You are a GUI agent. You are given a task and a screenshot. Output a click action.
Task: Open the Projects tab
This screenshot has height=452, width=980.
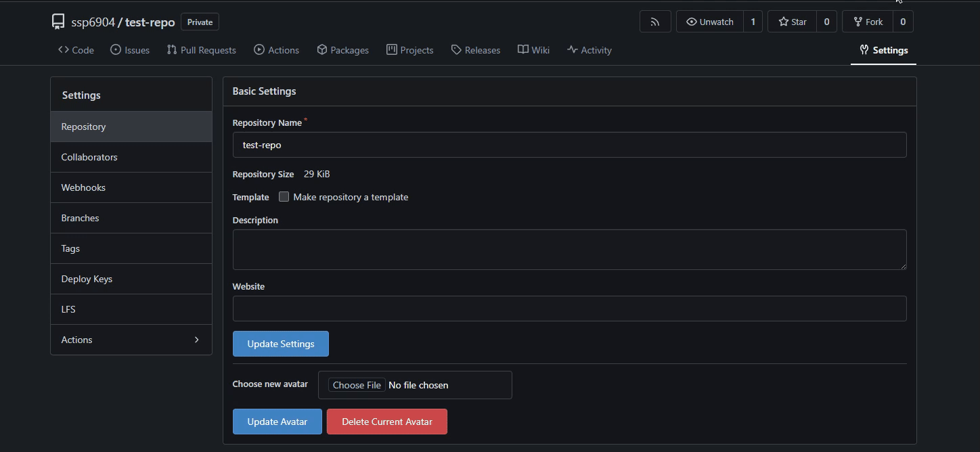click(x=409, y=50)
